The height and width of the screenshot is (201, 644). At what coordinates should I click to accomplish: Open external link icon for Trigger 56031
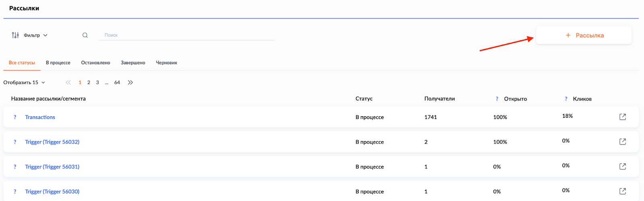623,166
